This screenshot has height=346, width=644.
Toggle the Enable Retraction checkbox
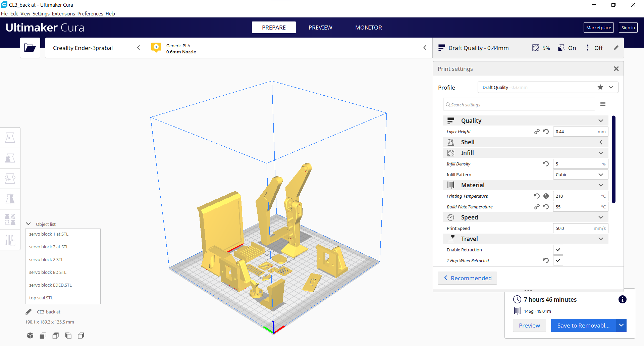pos(558,250)
